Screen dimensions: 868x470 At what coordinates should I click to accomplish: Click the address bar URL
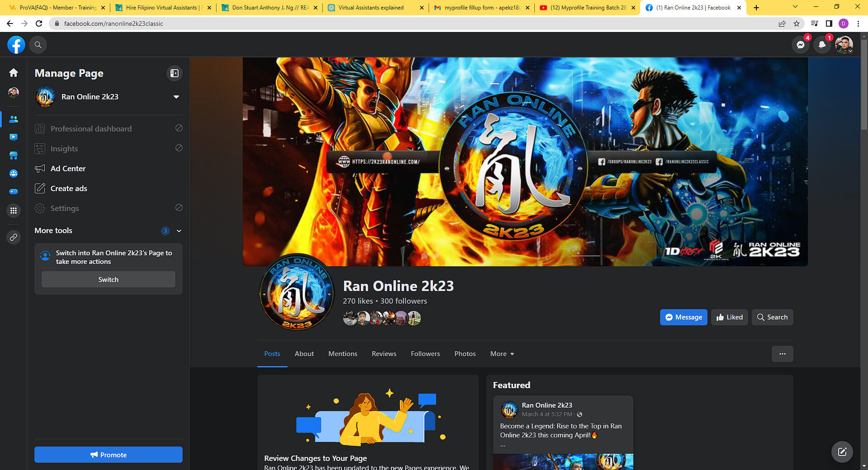click(x=113, y=23)
